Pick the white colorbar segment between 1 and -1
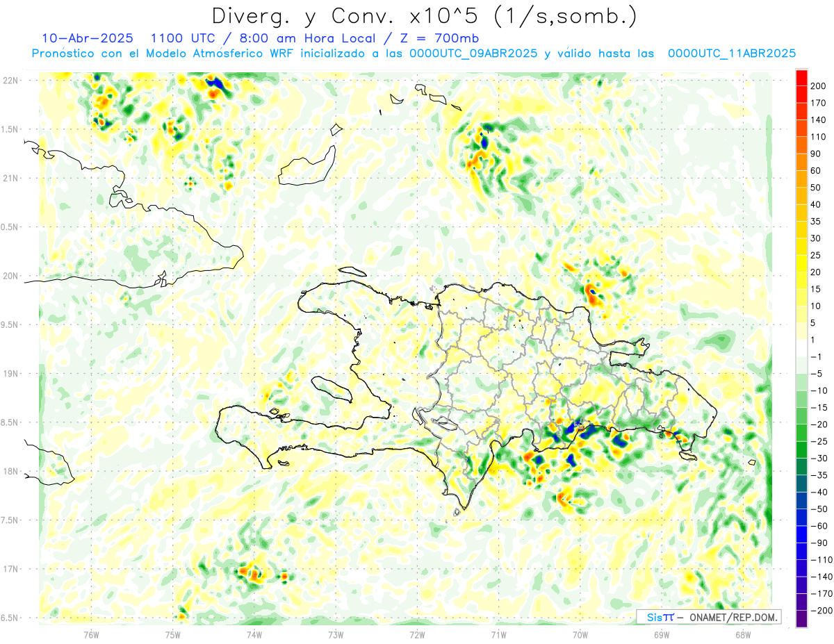Screen dimensions: 834x644 (x=801, y=349)
